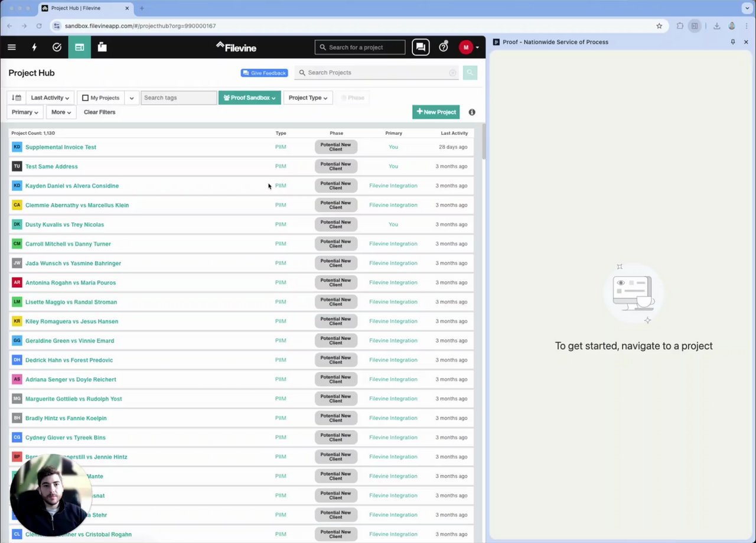Click the Last Activity column header
Viewport: 756px width, 543px height.
(454, 133)
